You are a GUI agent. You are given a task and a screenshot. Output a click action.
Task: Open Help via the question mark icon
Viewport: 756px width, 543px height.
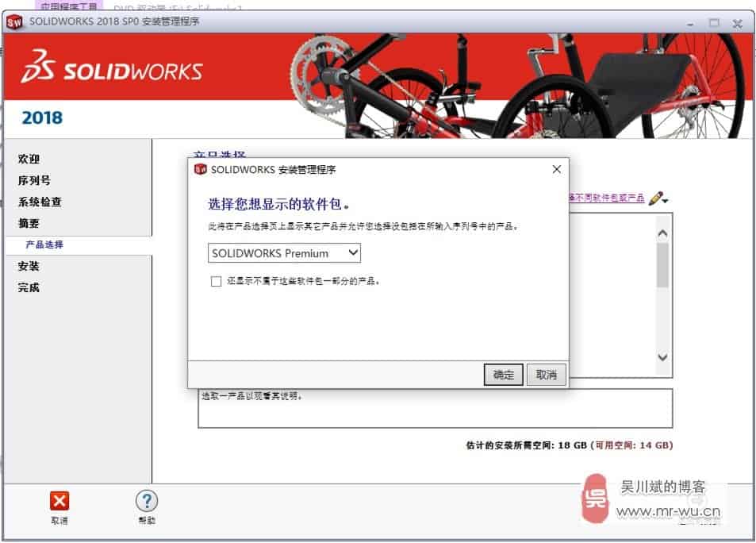click(147, 501)
